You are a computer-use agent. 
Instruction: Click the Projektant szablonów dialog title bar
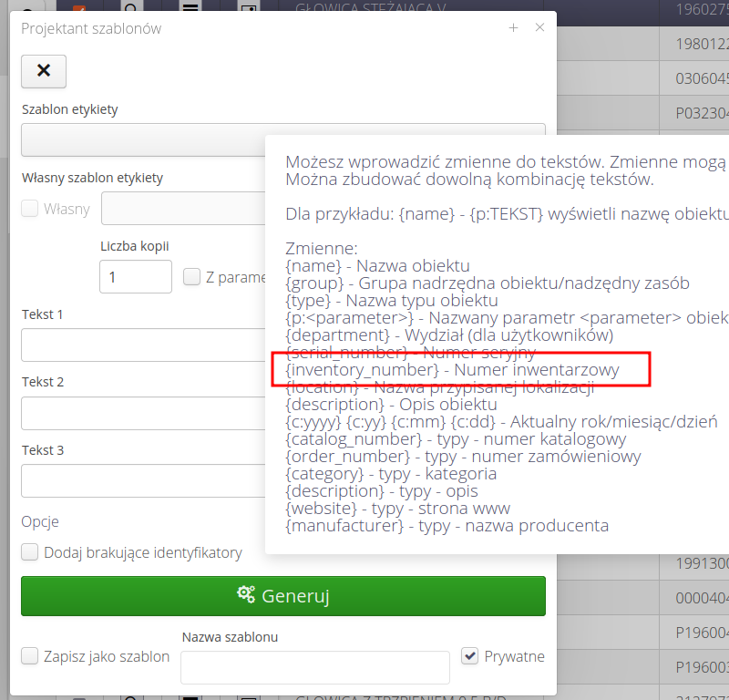(255, 28)
